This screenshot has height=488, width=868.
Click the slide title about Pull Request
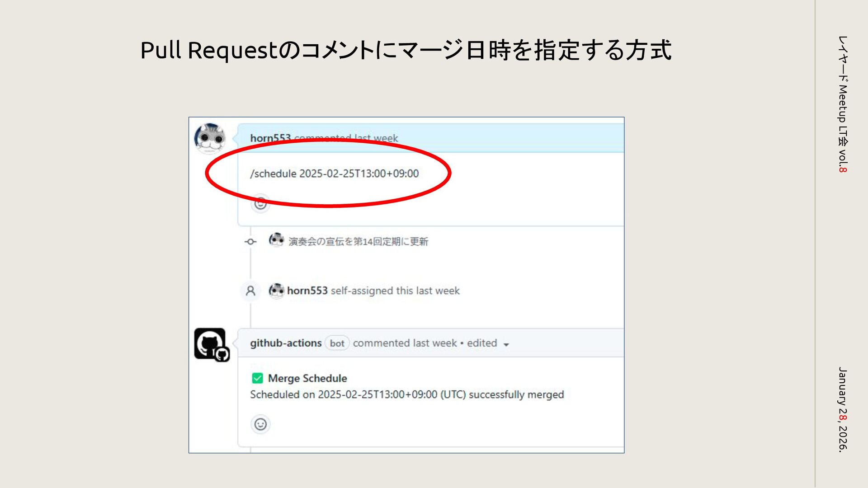click(406, 50)
